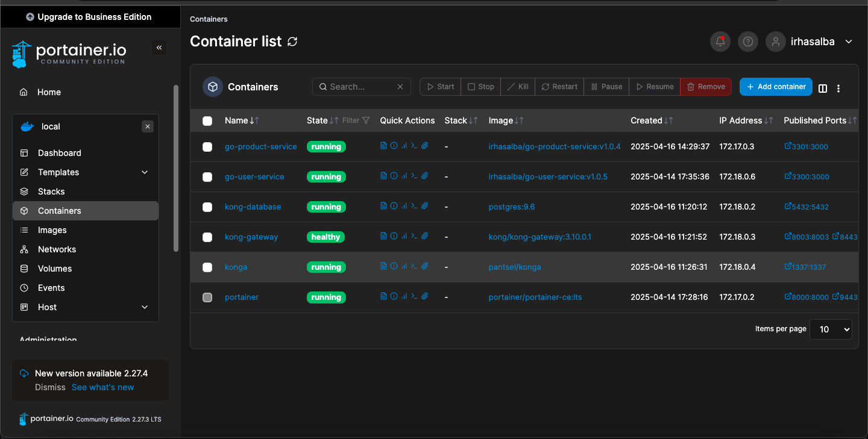
Task: Open the notifications bell icon
Action: click(x=720, y=42)
